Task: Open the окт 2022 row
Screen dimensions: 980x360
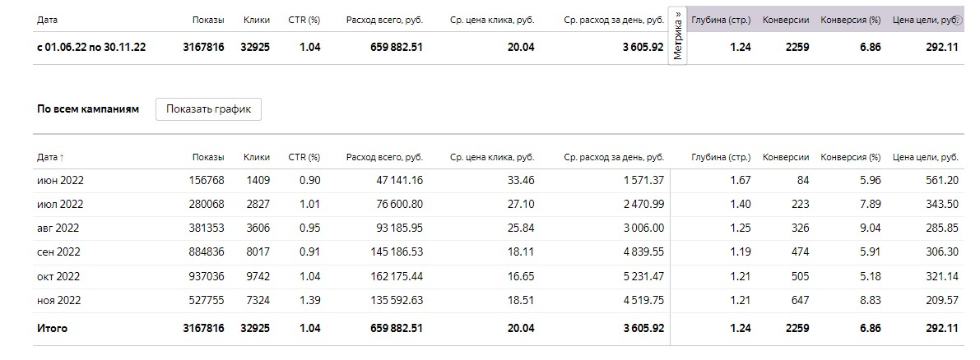Action: [60, 275]
